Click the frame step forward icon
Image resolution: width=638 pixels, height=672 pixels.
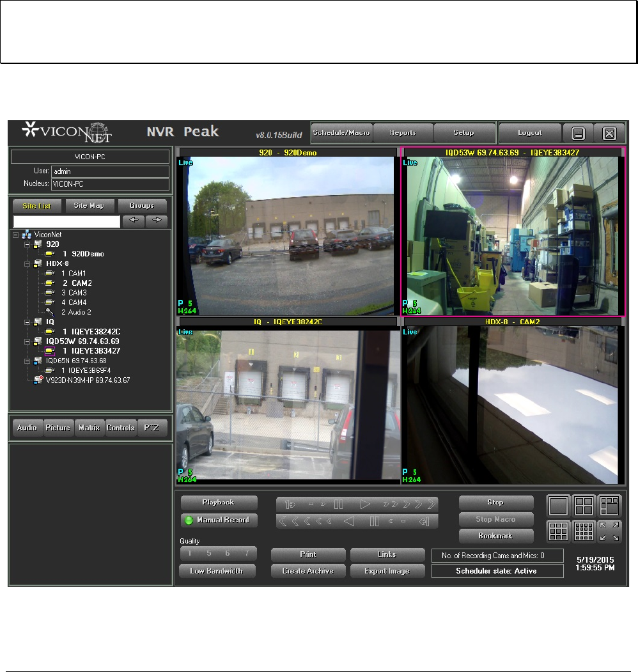[x=290, y=504]
